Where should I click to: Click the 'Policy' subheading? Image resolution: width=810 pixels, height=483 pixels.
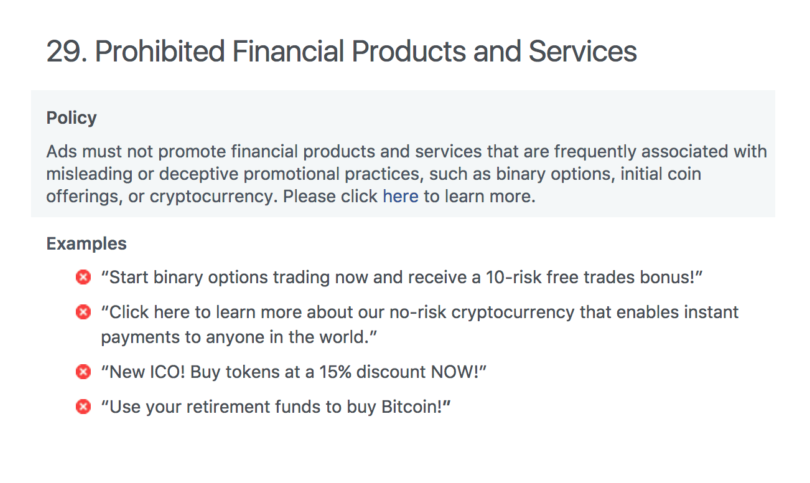point(71,118)
